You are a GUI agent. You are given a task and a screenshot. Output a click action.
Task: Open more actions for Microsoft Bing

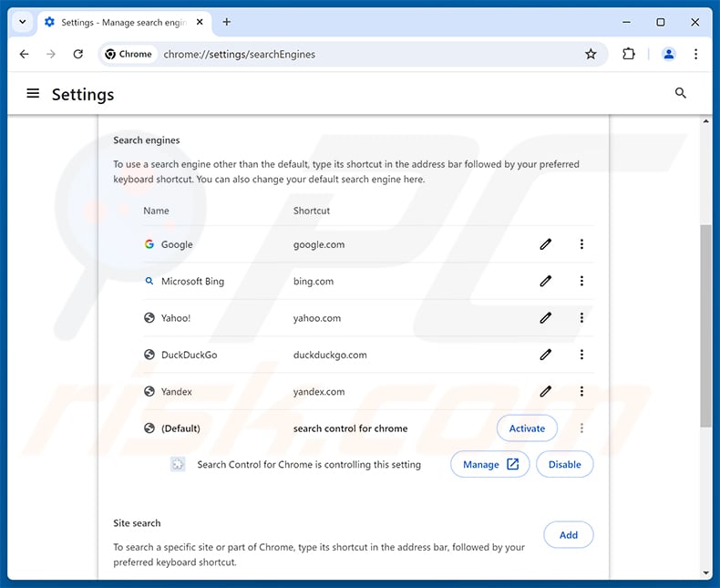[581, 281]
